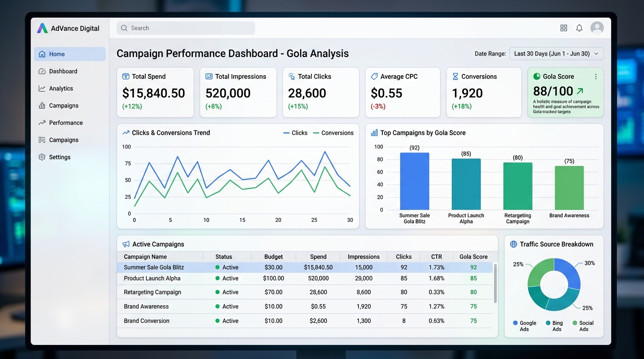
Task: Click the trend icon beside Clicks & Conversions Trend
Action: click(126, 133)
